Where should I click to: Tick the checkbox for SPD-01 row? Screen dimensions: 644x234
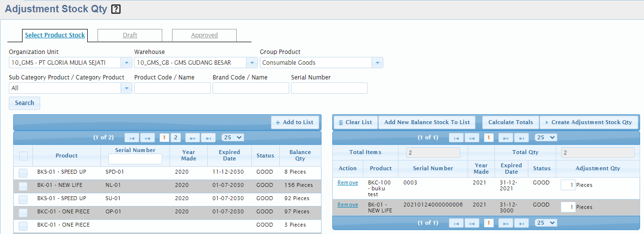23,173
